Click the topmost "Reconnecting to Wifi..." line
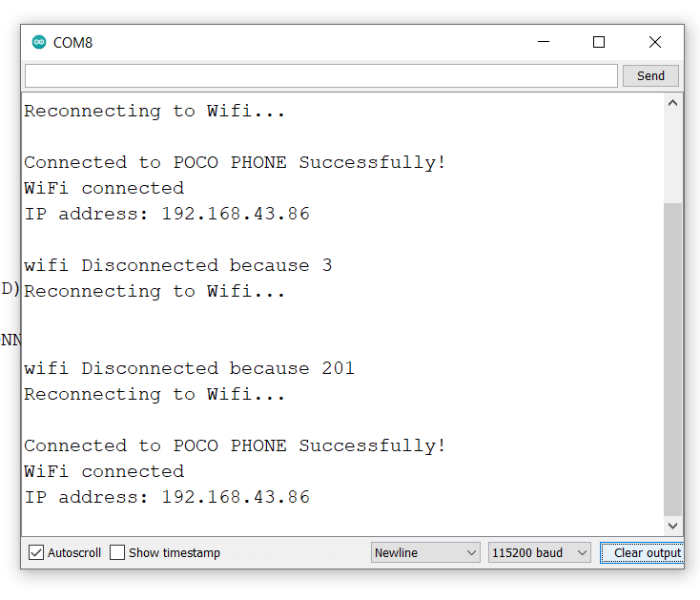 (x=154, y=111)
